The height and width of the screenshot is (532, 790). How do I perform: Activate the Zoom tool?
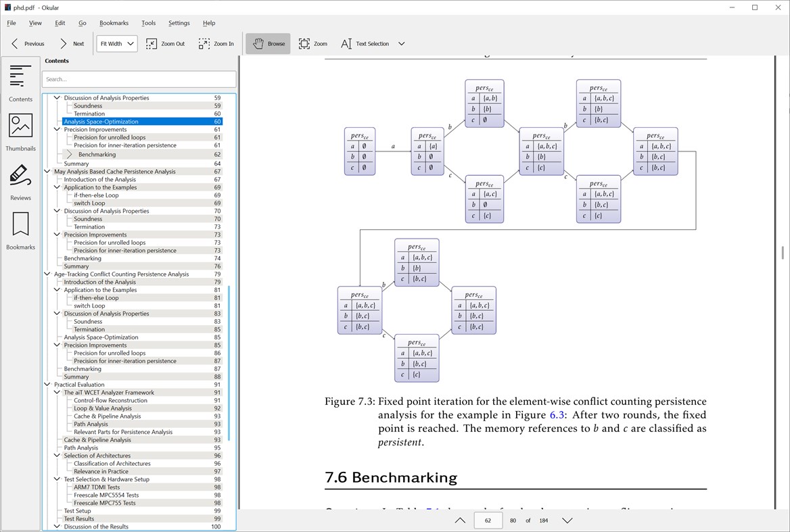(x=313, y=43)
